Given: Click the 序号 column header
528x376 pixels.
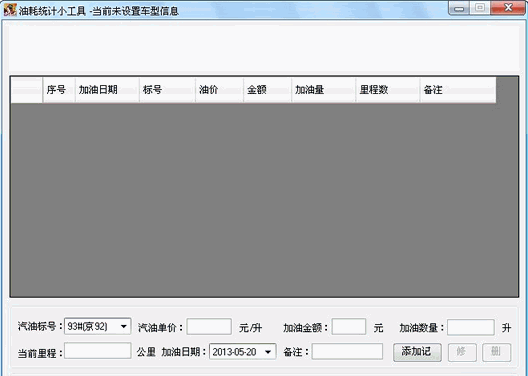Looking at the screenshot, I should (59, 90).
